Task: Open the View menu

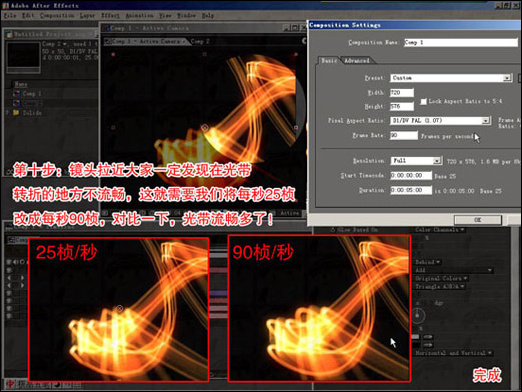Action: [x=165, y=16]
